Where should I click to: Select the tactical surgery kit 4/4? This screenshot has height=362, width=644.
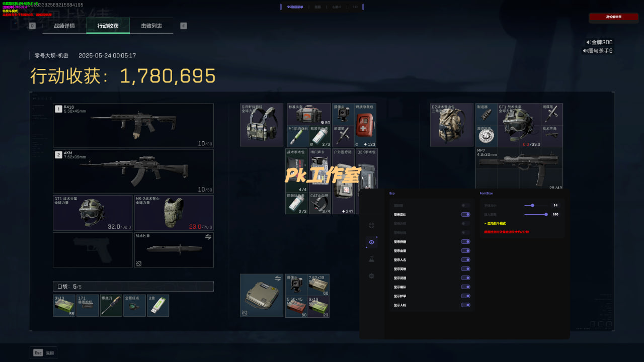[x=297, y=170]
